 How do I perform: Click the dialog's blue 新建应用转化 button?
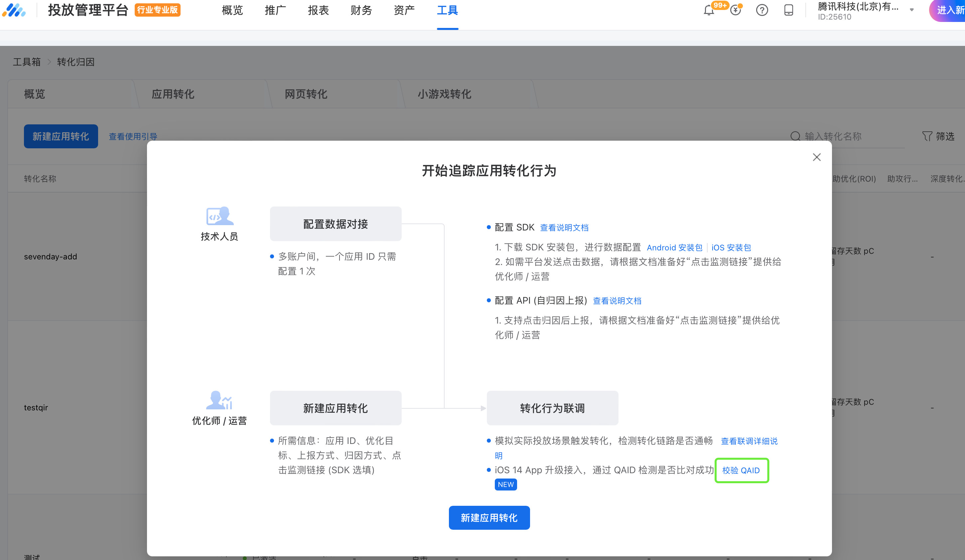[489, 518]
